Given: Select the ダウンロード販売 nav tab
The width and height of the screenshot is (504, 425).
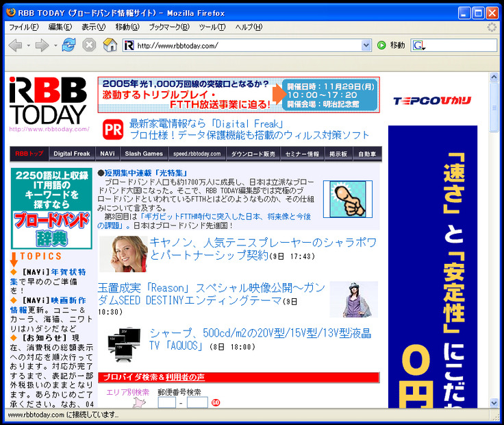Looking at the screenshot, I should click(x=253, y=154).
